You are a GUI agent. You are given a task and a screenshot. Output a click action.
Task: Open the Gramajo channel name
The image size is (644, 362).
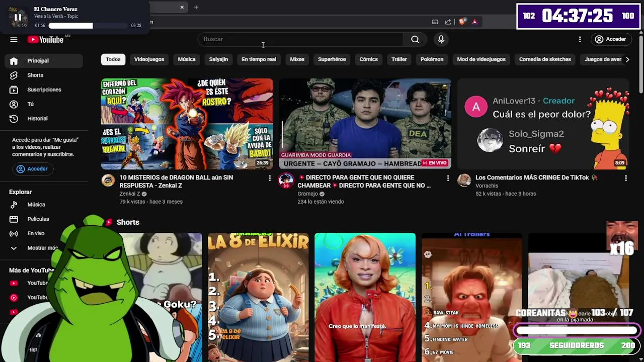(x=307, y=194)
